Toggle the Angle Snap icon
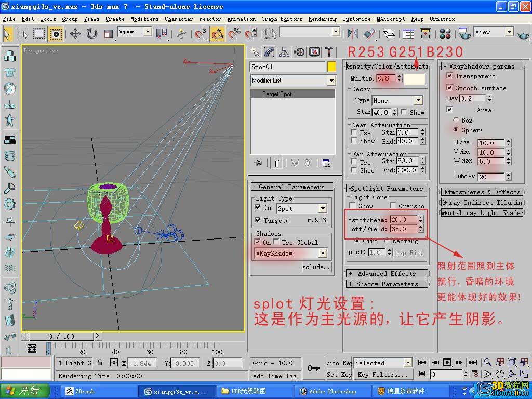 (217, 34)
